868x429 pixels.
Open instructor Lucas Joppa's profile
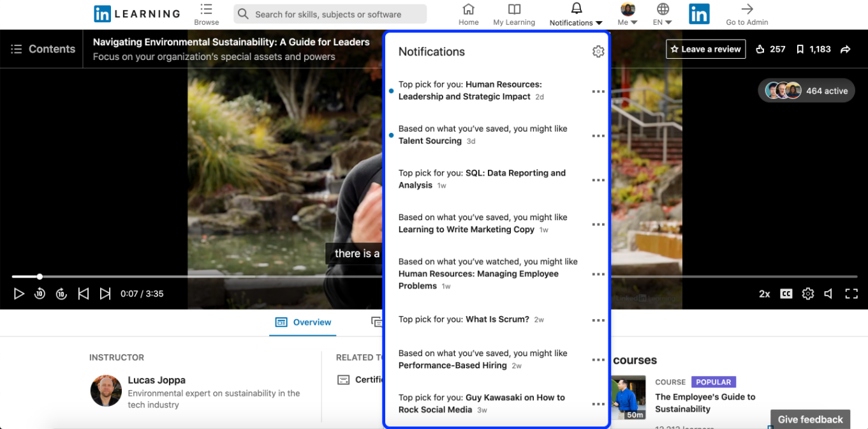pos(156,380)
